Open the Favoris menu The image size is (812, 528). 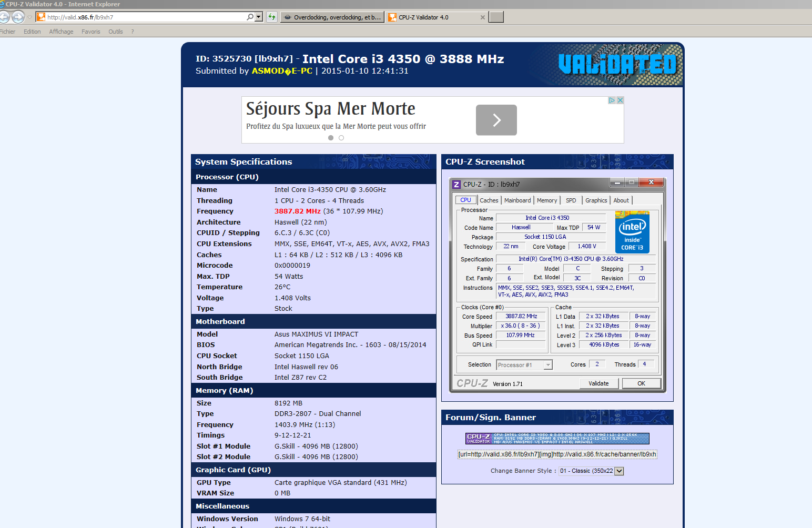90,32
